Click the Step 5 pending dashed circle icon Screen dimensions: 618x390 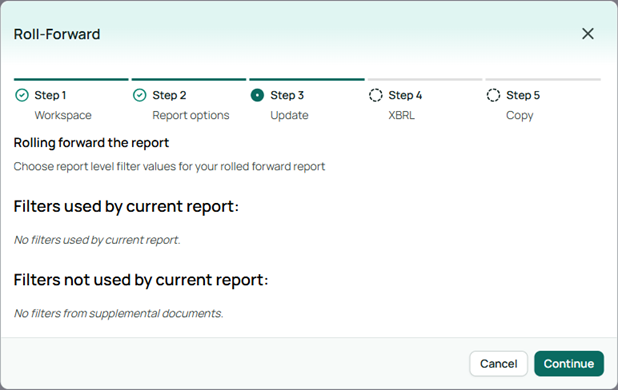pyautogui.click(x=493, y=95)
